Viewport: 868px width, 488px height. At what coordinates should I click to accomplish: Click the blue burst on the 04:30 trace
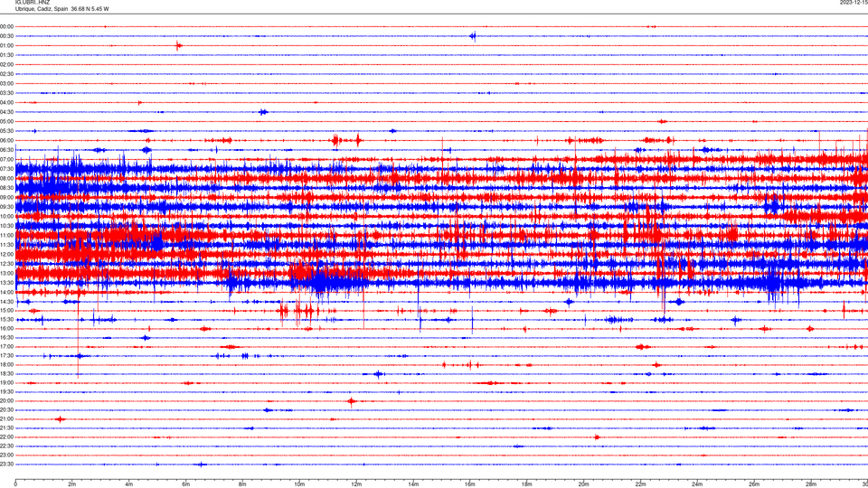pyautogui.click(x=263, y=112)
